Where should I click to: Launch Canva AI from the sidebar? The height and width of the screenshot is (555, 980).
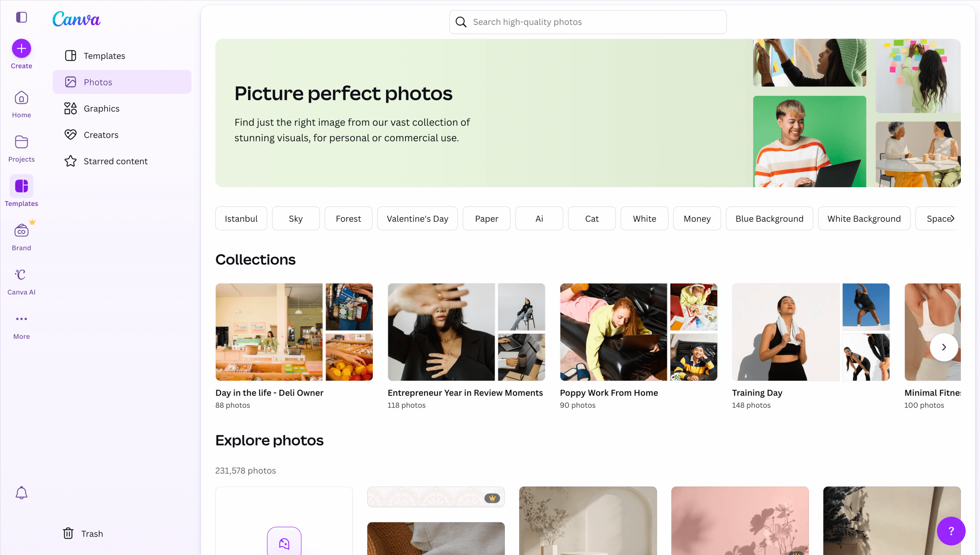[x=21, y=275]
